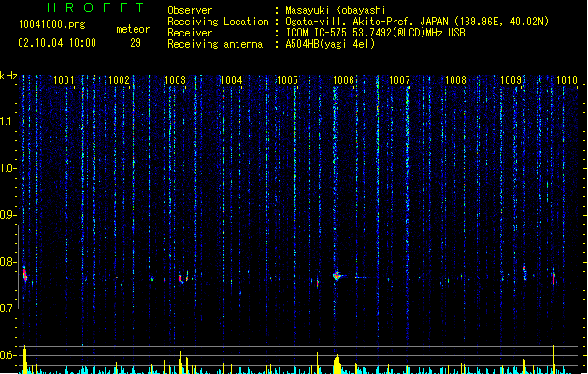Select the 1007 time marker
This screenshot has width=588, height=374.
(x=399, y=80)
